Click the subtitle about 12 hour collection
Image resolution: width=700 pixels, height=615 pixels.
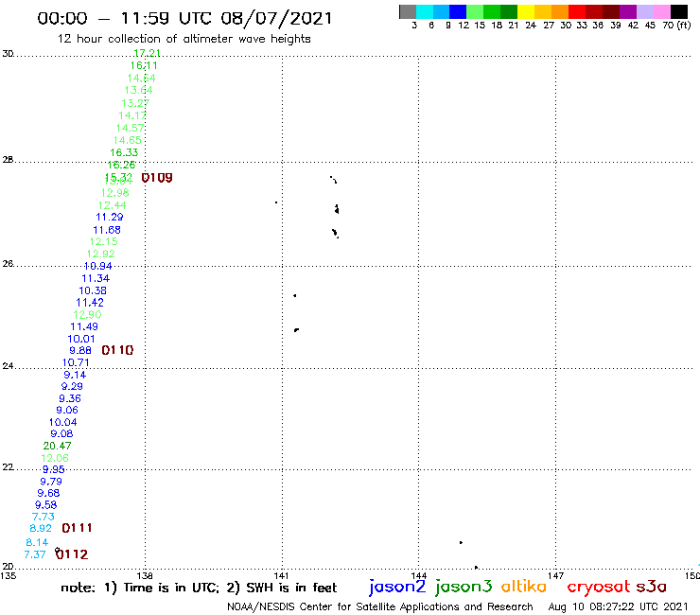[184, 39]
